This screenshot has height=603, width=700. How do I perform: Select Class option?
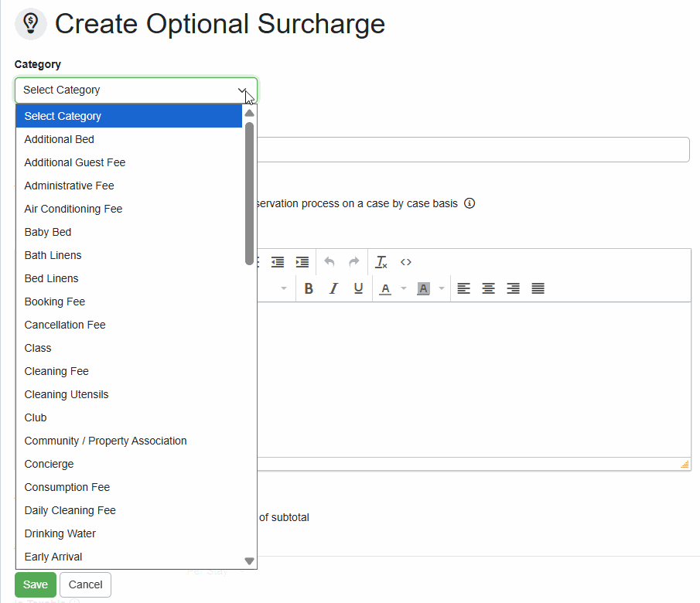pyautogui.click(x=129, y=348)
